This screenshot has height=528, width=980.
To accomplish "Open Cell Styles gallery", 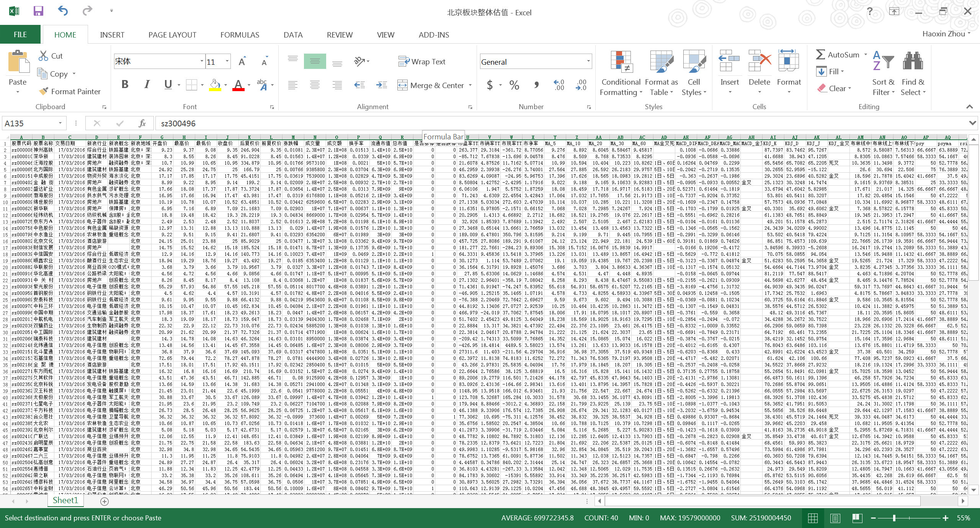I will [694, 73].
